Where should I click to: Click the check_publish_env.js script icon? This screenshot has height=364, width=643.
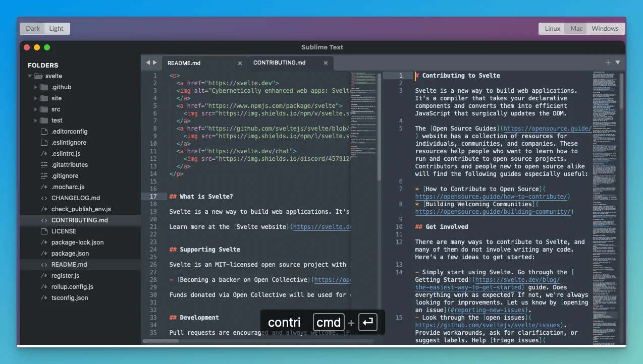44,209
